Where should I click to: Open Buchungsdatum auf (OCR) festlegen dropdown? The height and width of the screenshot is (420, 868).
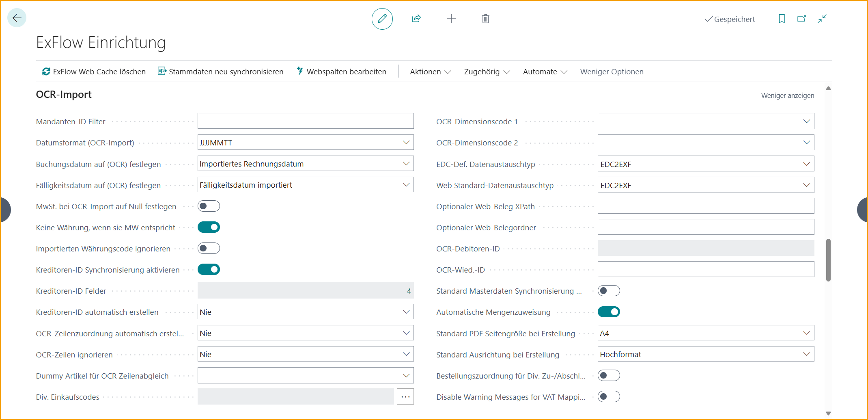tap(406, 164)
